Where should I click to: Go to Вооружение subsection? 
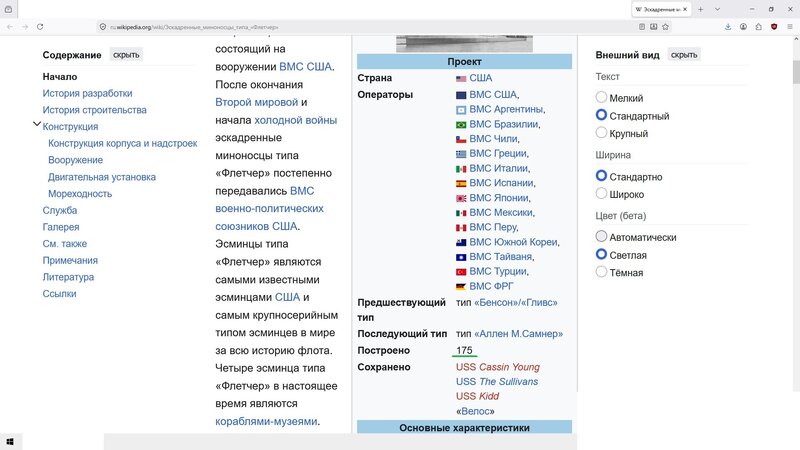pyautogui.click(x=76, y=160)
